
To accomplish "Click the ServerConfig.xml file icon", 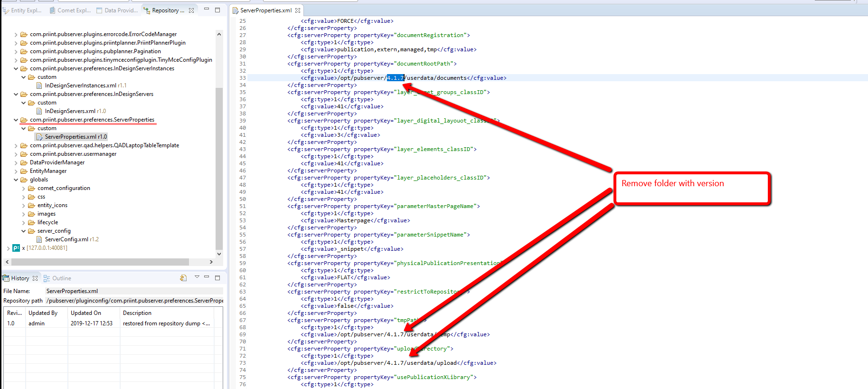I will tap(39, 239).
